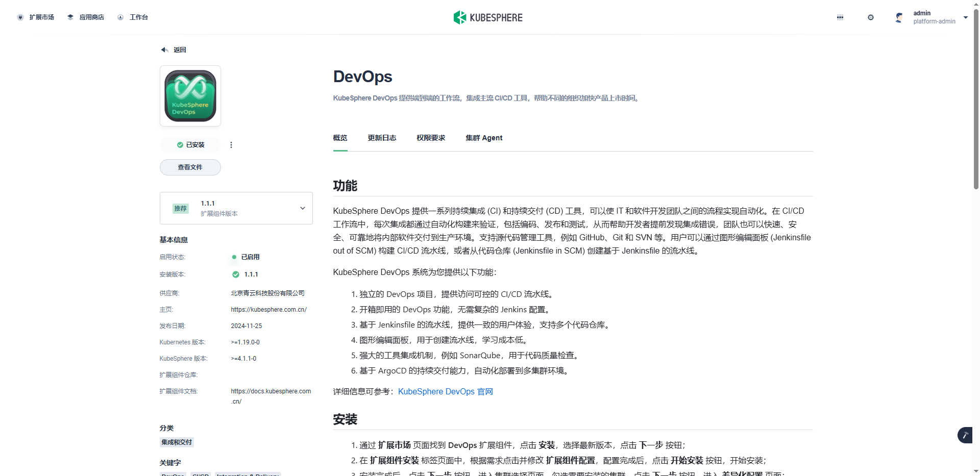This screenshot has height=476, width=980.
Task: Follow the KubeSphere DevOps 官网 link
Action: (x=446, y=392)
